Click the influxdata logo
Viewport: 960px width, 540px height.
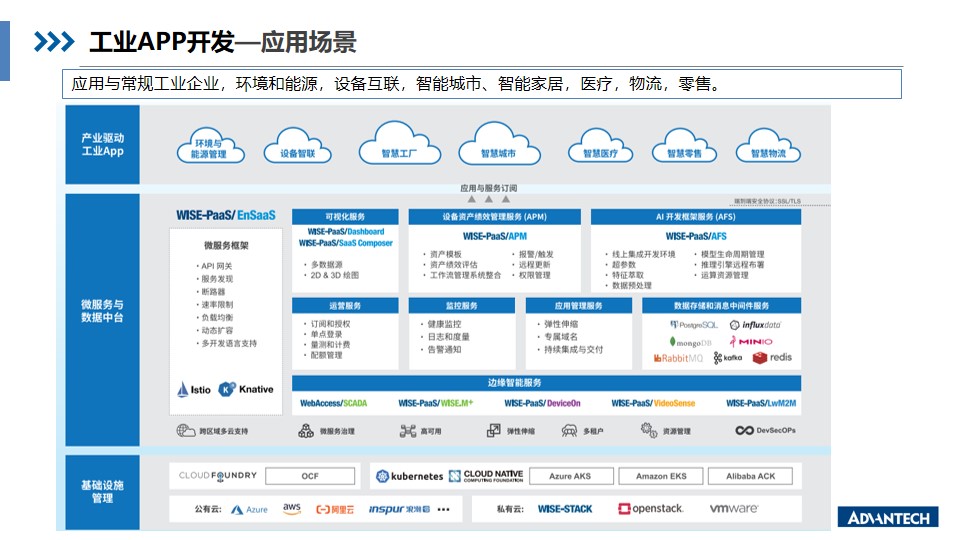click(756, 324)
